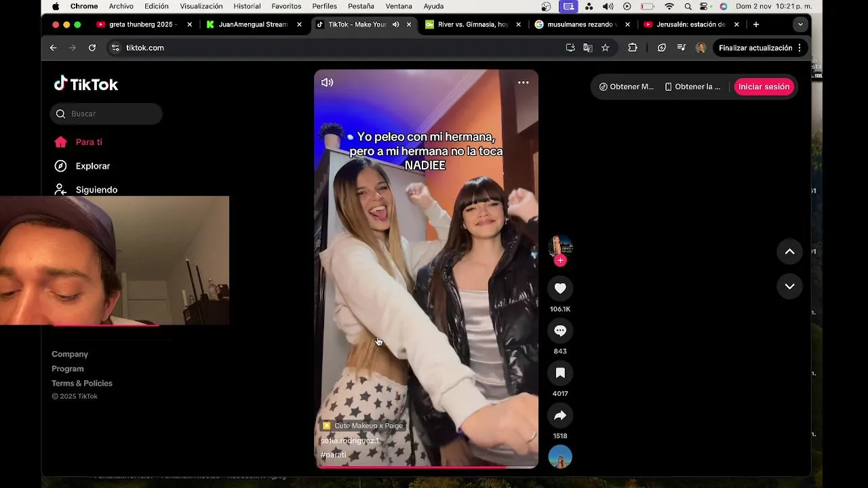This screenshot has height=488, width=868.
Task: Open the Chrome profile avatar
Action: click(701, 47)
